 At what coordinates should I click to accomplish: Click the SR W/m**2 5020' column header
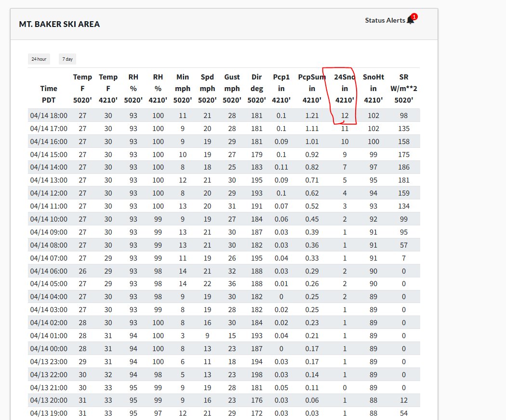coord(404,89)
